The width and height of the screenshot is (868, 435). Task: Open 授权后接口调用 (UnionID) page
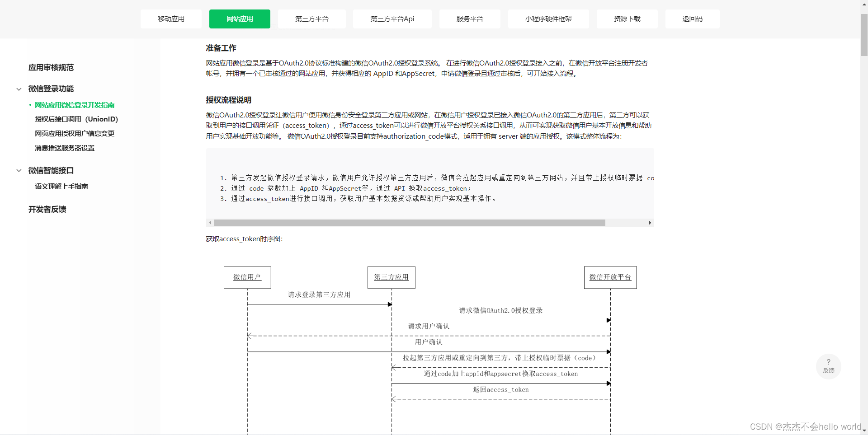[x=76, y=119]
